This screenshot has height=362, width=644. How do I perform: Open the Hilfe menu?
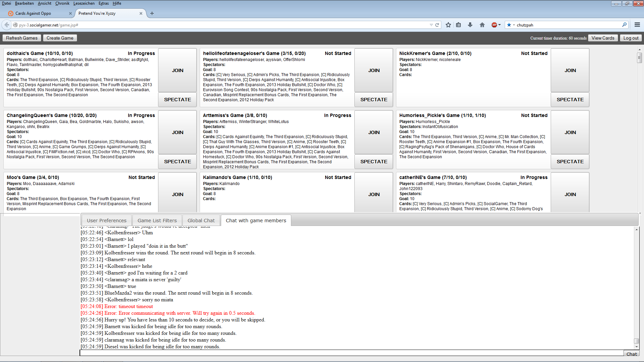(x=117, y=3)
